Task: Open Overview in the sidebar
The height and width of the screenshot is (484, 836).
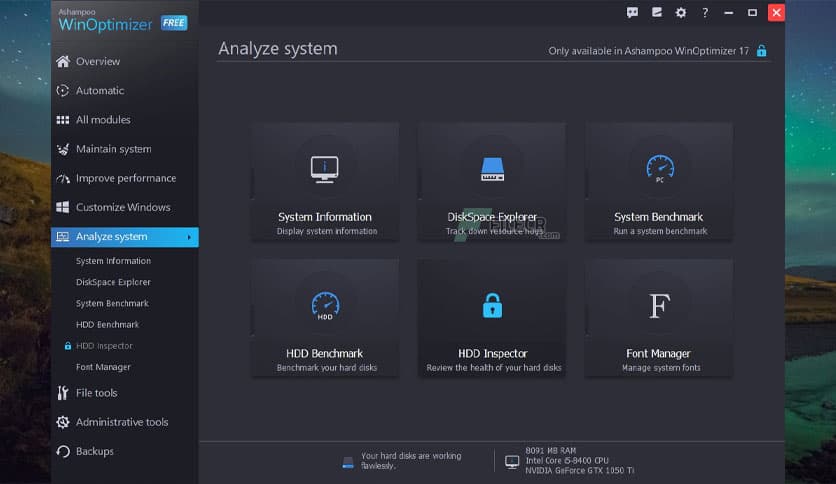Action: point(98,61)
